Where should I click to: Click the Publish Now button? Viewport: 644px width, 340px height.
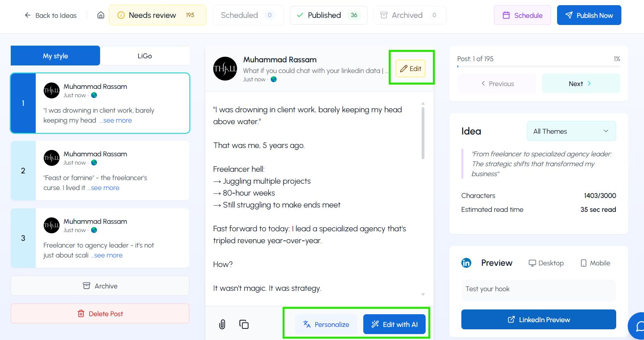click(589, 15)
